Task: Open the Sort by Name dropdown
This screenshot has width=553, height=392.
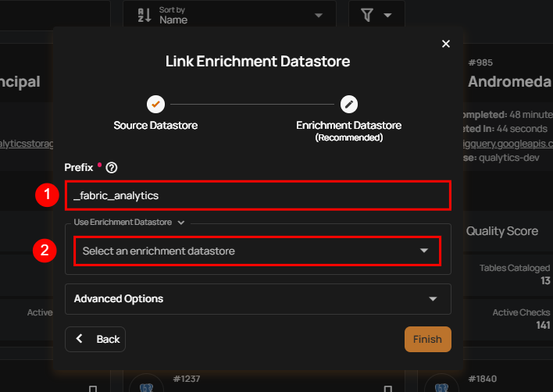Action: [x=229, y=15]
